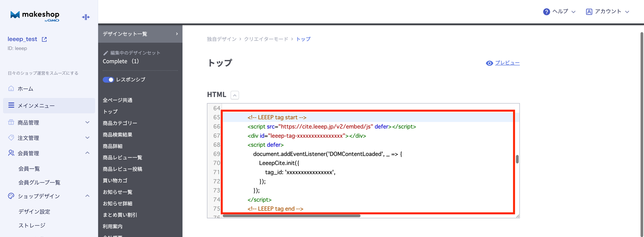Select 商品詳細 page
The height and width of the screenshot is (237, 644).
tap(113, 146)
